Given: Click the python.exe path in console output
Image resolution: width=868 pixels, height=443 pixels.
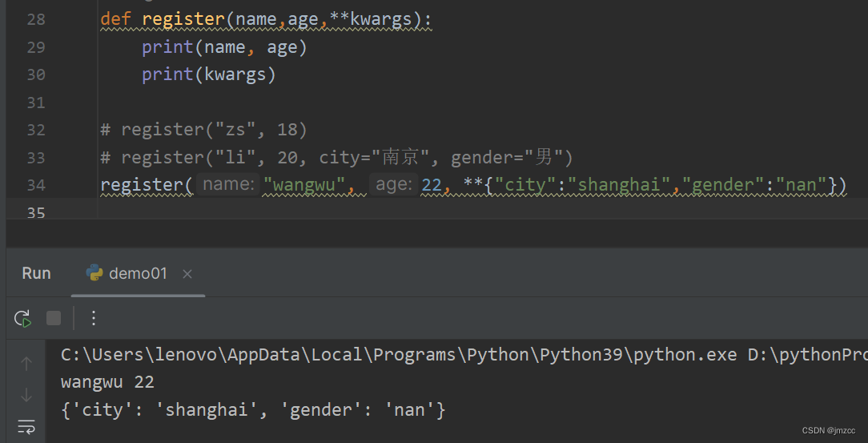Looking at the screenshot, I should (399, 355).
